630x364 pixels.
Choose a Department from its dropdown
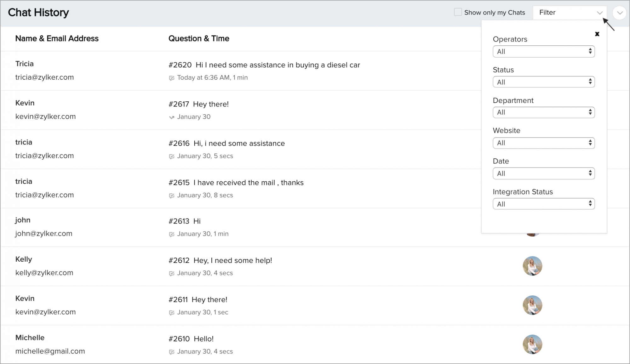[543, 112]
